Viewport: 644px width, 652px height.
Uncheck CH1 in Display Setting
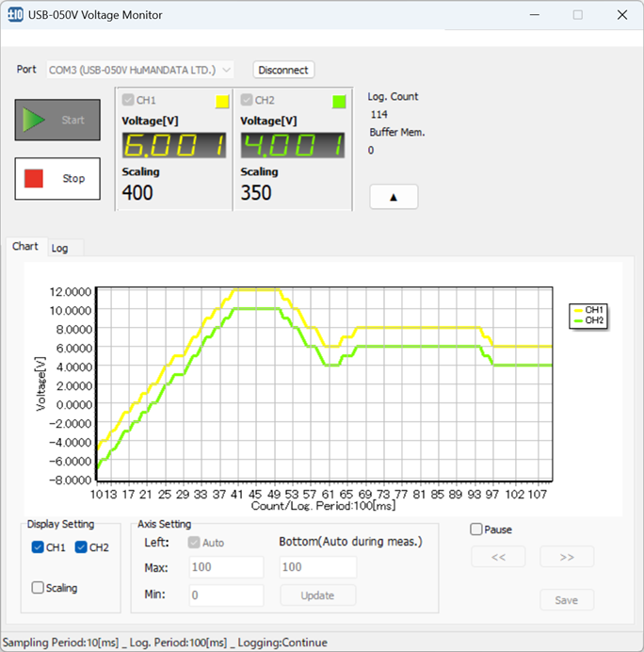[38, 547]
